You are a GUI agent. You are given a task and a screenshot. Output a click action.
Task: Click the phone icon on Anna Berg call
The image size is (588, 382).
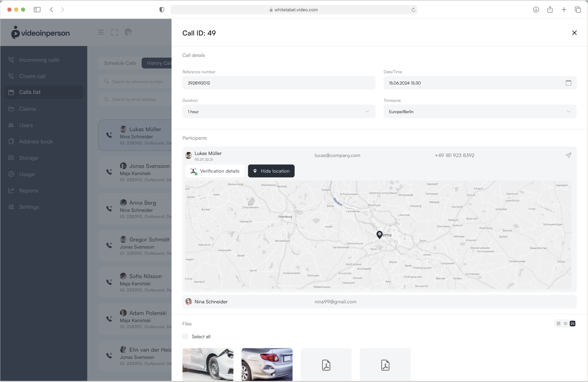(109, 208)
